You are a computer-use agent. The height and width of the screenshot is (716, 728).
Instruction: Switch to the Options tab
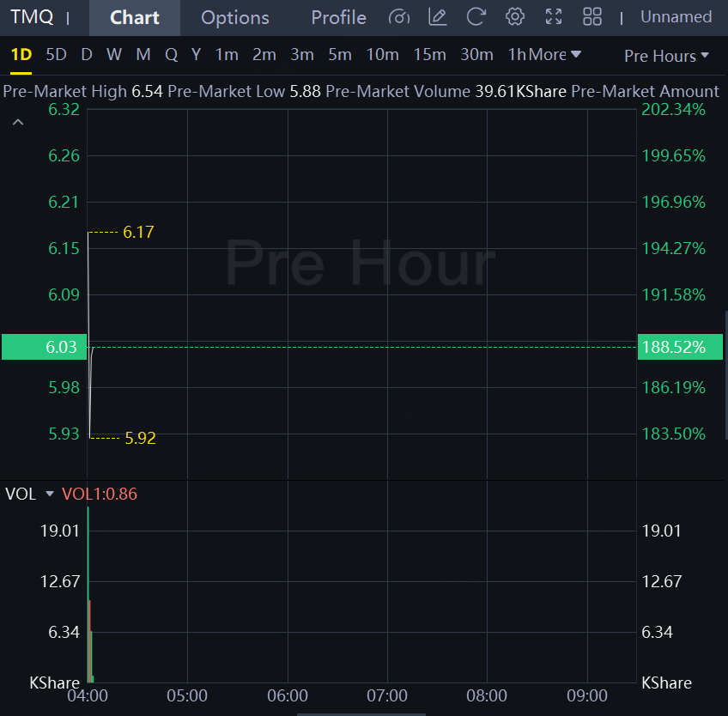235,18
